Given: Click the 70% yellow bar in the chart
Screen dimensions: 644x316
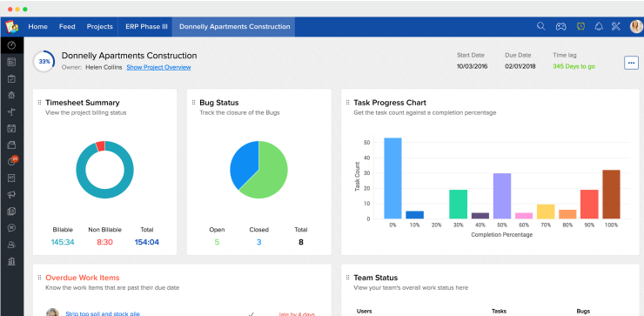Looking at the screenshot, I should pos(546,212).
